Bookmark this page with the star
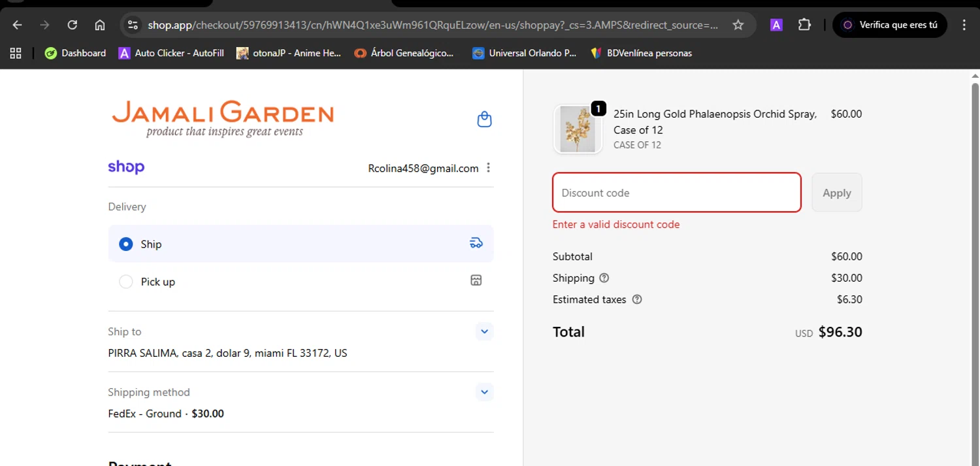Viewport: 980px width, 466px height. [x=738, y=25]
